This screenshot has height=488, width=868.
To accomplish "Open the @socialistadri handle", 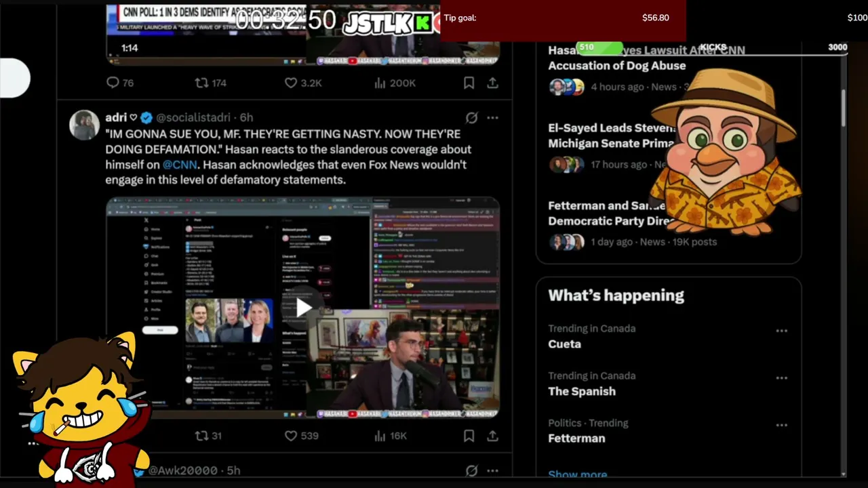I will [x=193, y=117].
